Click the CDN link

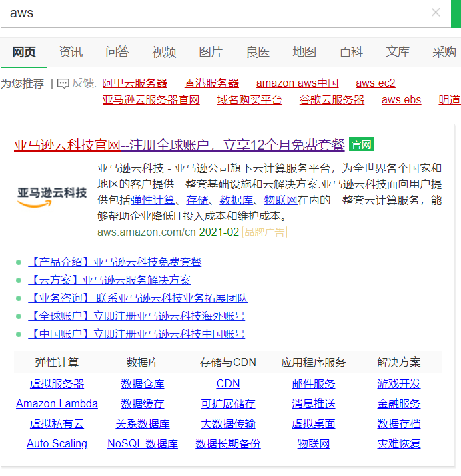pyautogui.click(x=228, y=384)
